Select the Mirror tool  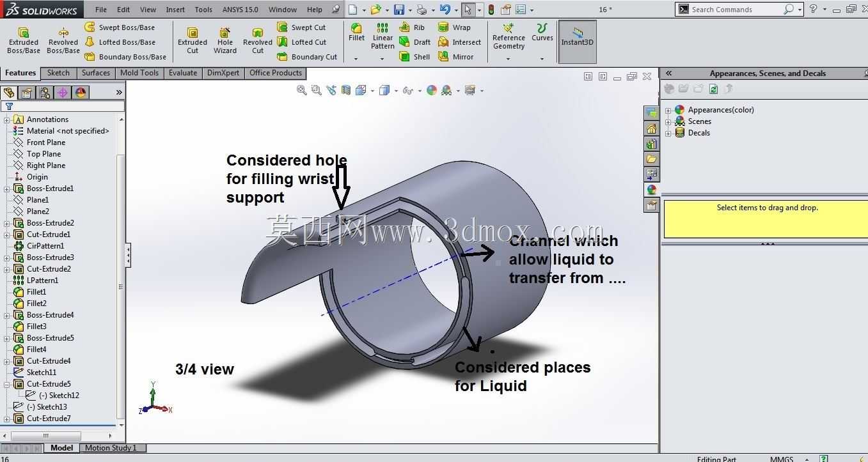[x=455, y=57]
